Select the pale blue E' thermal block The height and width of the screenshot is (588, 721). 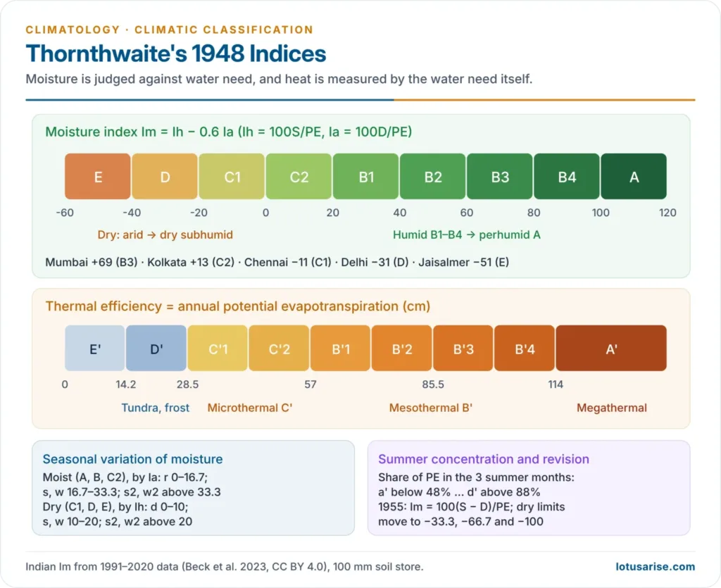[x=95, y=348]
